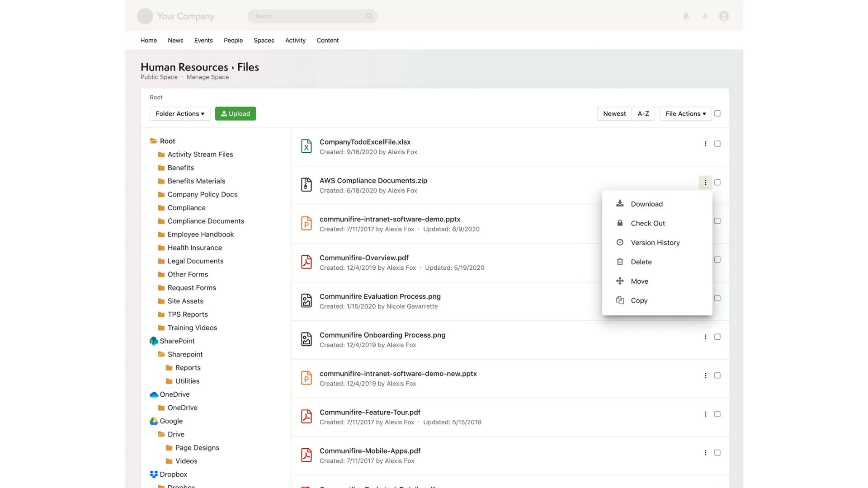Tick the select-all checkbox near File Actions

[717, 113]
